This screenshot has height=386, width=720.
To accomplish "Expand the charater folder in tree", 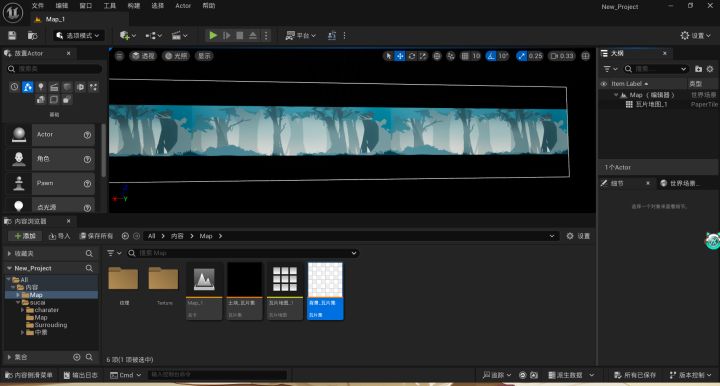I will click(x=22, y=310).
